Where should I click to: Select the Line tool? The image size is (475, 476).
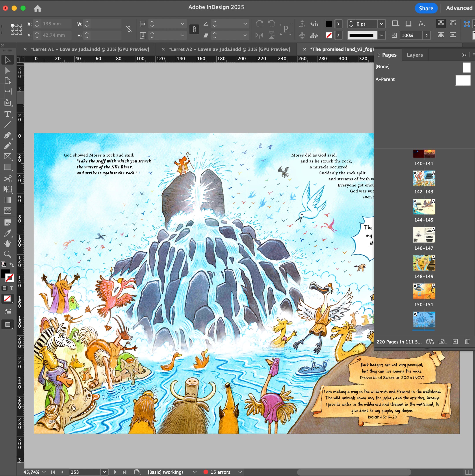[8, 125]
